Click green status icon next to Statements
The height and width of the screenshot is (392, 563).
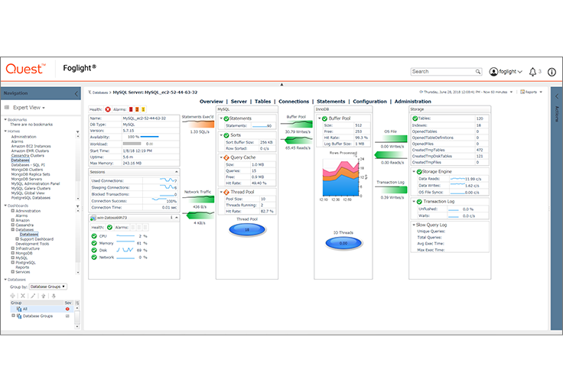coord(226,118)
